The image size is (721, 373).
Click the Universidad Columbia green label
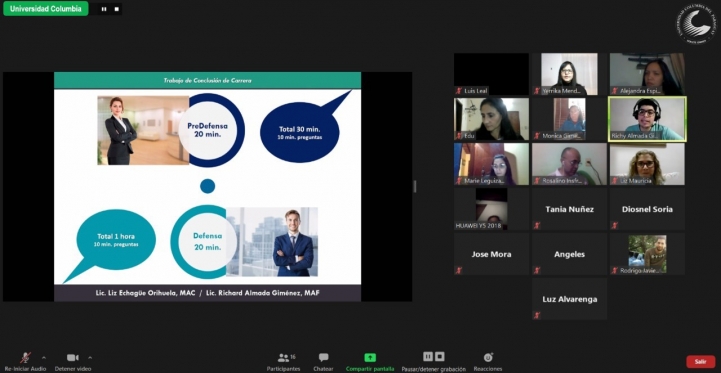(x=46, y=9)
